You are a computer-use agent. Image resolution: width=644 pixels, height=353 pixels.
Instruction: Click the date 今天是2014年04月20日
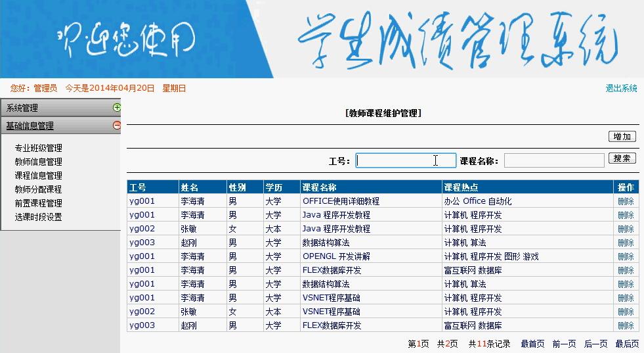point(110,88)
